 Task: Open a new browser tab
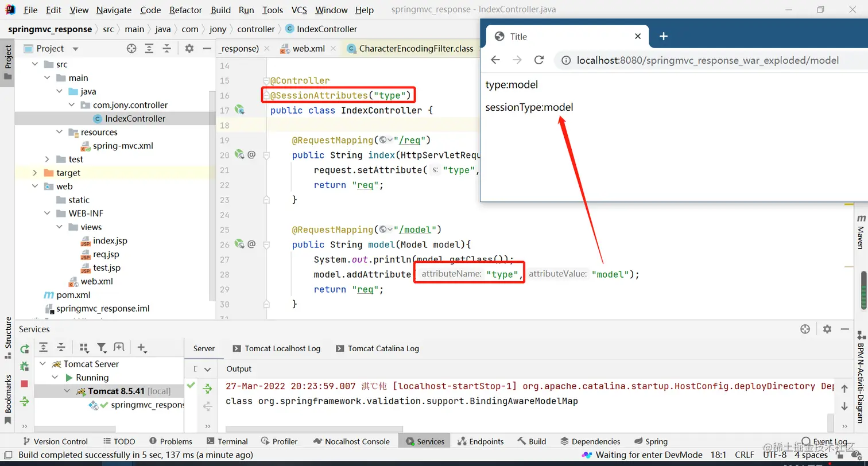(663, 36)
